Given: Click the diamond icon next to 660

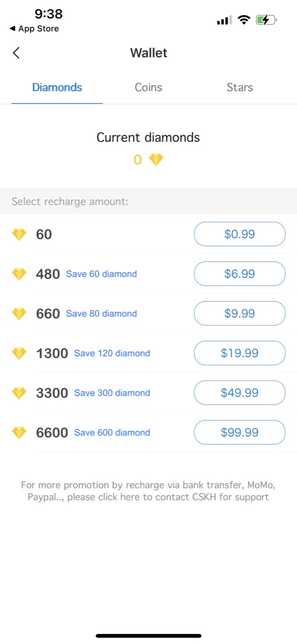Looking at the screenshot, I should pos(19,314).
